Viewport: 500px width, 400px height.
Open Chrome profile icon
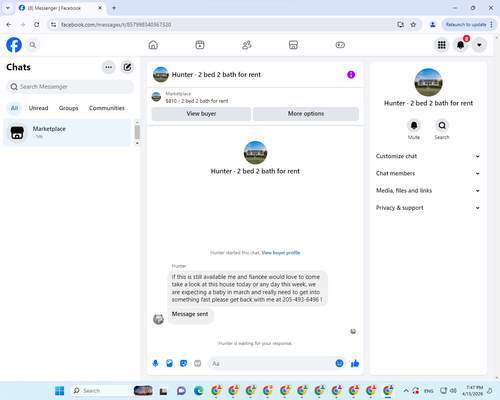433,25
